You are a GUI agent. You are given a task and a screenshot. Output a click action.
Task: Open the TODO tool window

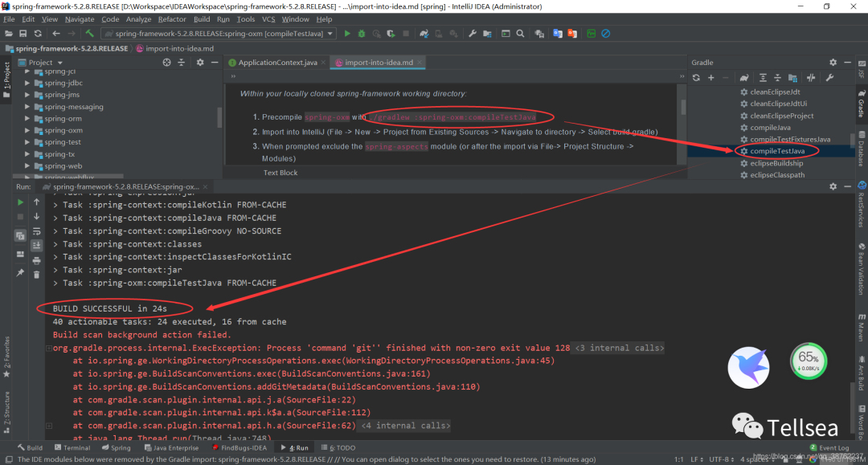pyautogui.click(x=338, y=448)
